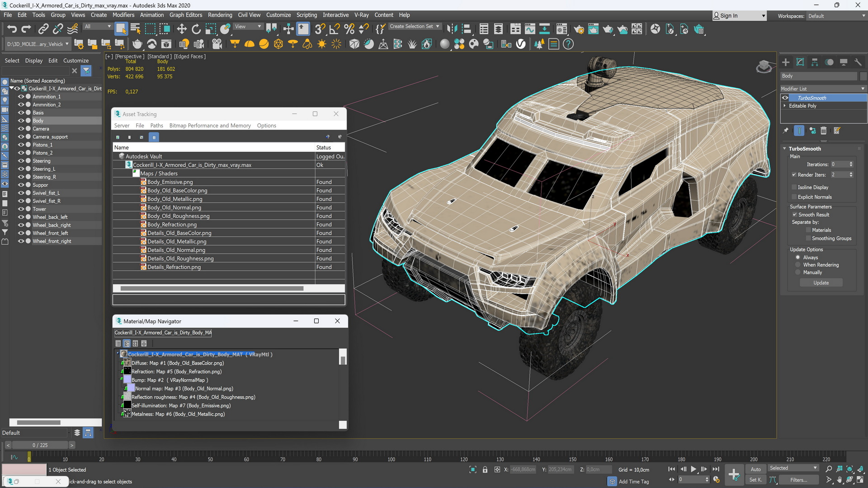Enable the Isoline Display checkbox
868x488 pixels.
click(x=794, y=187)
